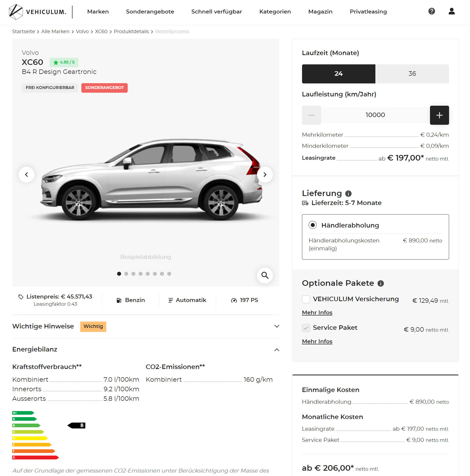Click the Listenpreis tag icon

[21, 297]
